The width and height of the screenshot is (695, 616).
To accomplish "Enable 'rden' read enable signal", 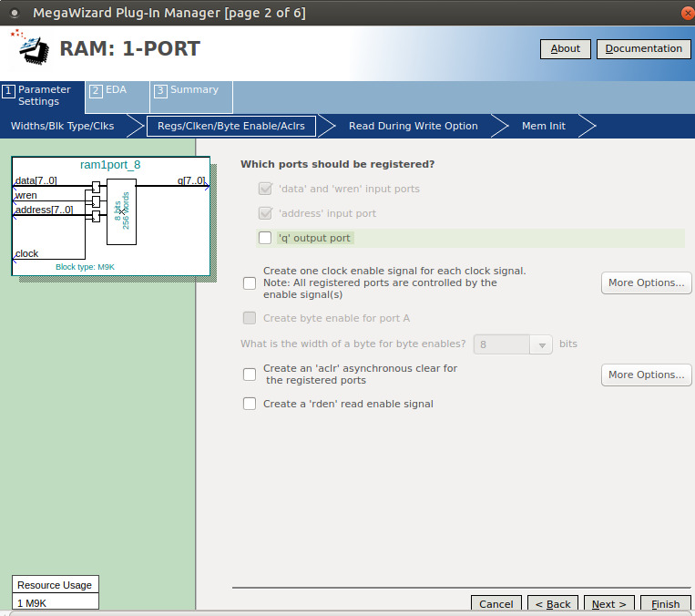I will (250, 404).
